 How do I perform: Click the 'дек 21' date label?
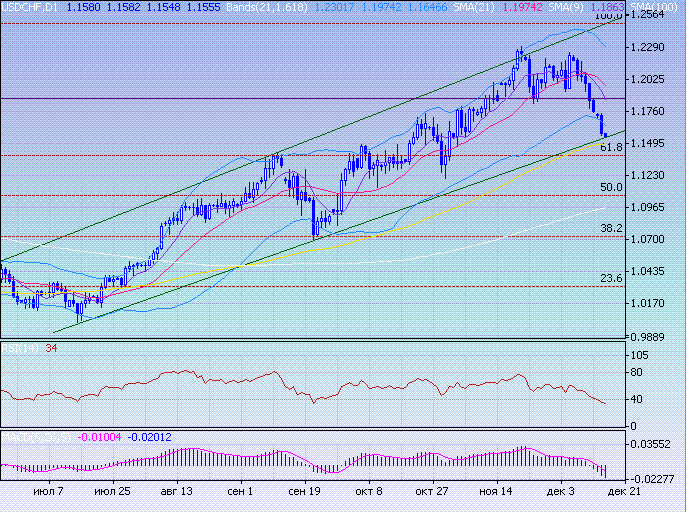click(618, 492)
